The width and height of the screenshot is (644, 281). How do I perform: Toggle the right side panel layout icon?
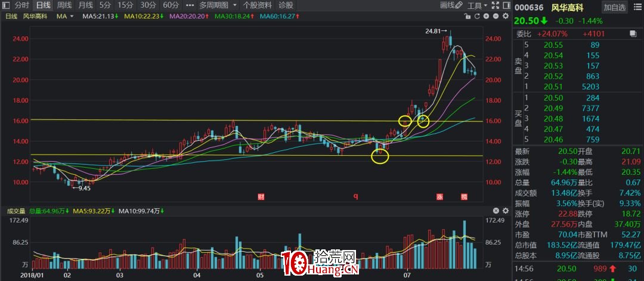click(x=506, y=5)
